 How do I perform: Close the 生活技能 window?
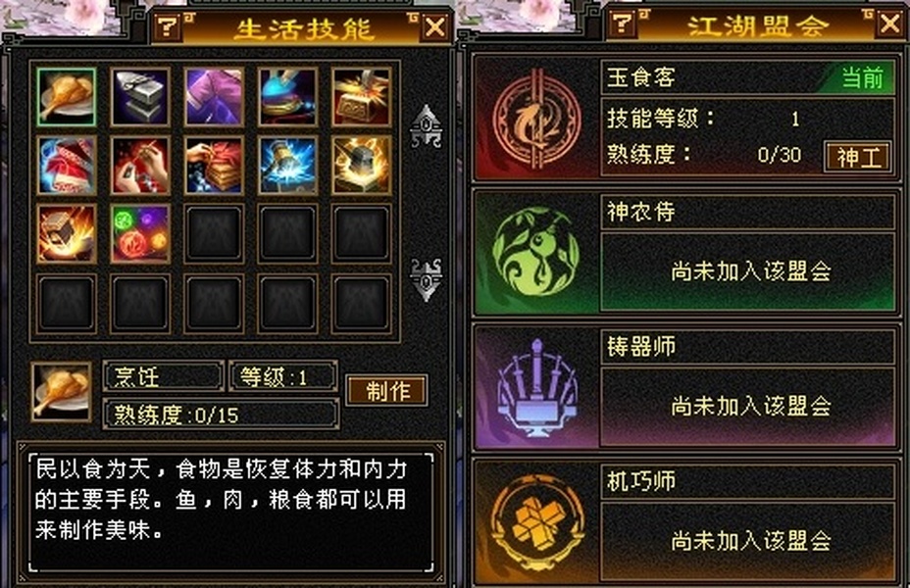click(x=434, y=27)
